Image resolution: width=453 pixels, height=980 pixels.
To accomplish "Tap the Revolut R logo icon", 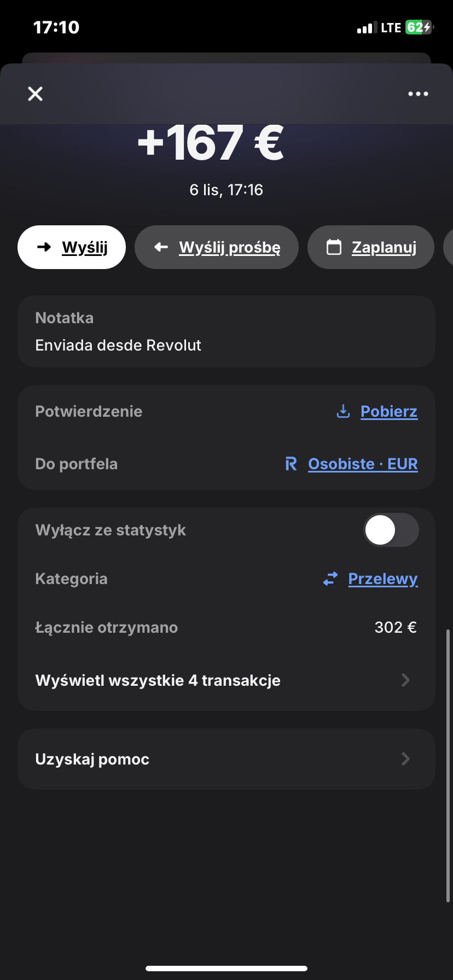I will click(291, 464).
